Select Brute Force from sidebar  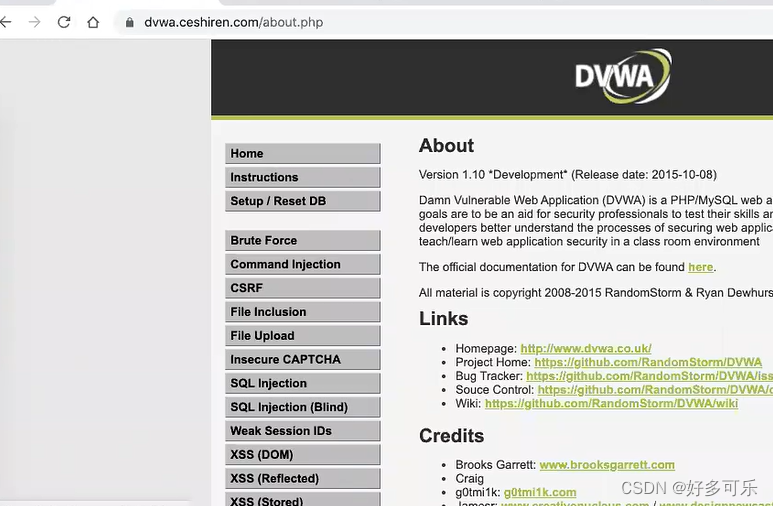coord(303,240)
